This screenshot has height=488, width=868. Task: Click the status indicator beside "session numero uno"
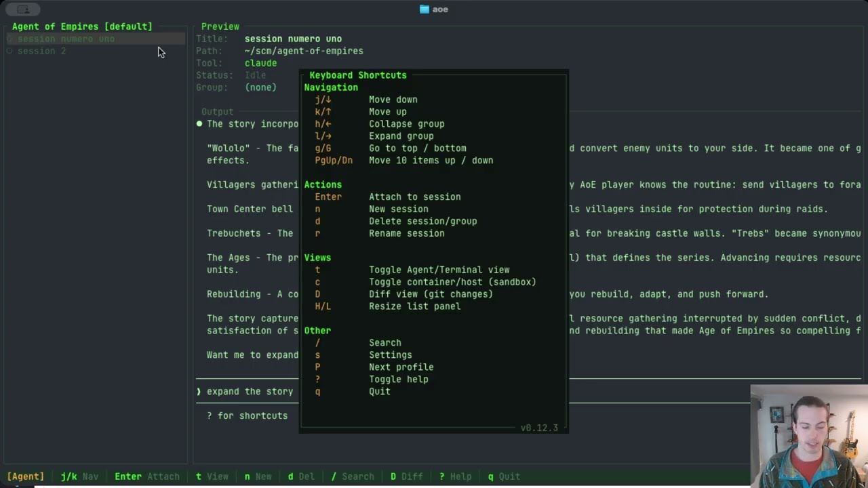pos(10,39)
